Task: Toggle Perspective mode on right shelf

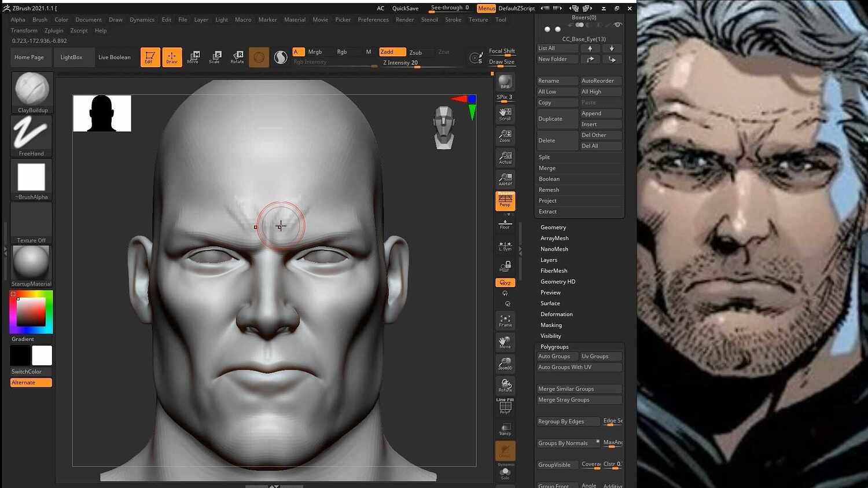Action: point(505,200)
